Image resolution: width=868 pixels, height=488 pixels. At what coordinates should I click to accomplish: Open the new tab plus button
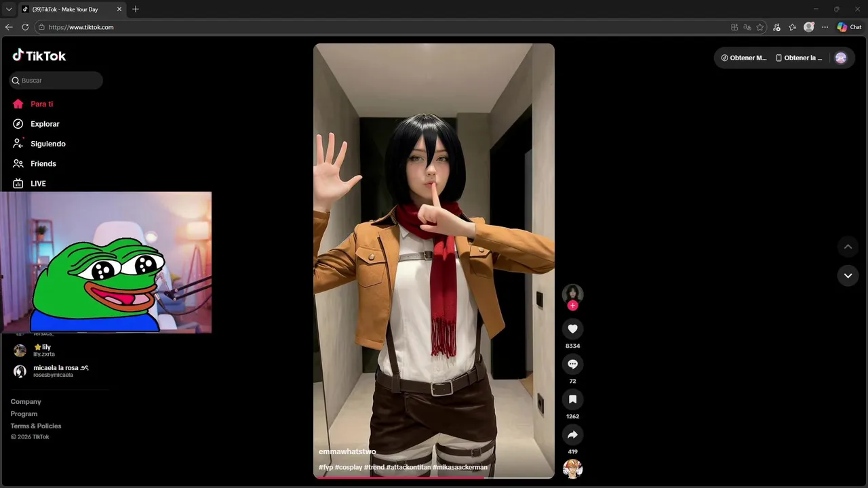pyautogui.click(x=136, y=9)
